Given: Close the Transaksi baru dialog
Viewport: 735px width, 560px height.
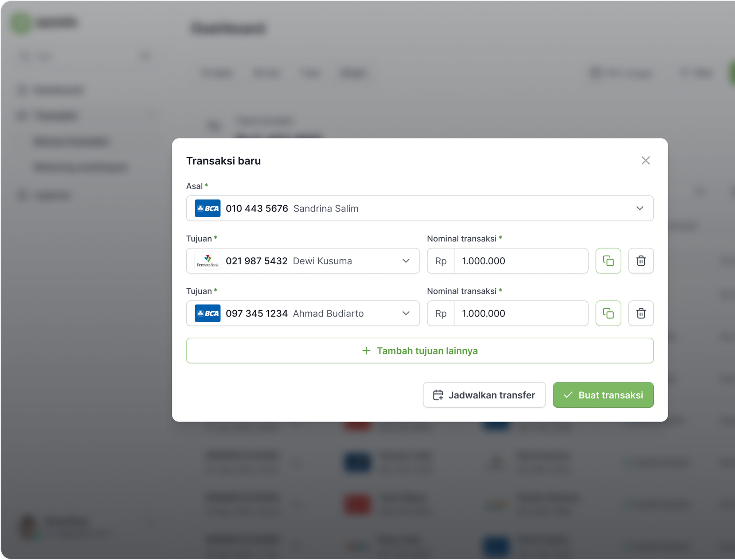Looking at the screenshot, I should pyautogui.click(x=645, y=160).
